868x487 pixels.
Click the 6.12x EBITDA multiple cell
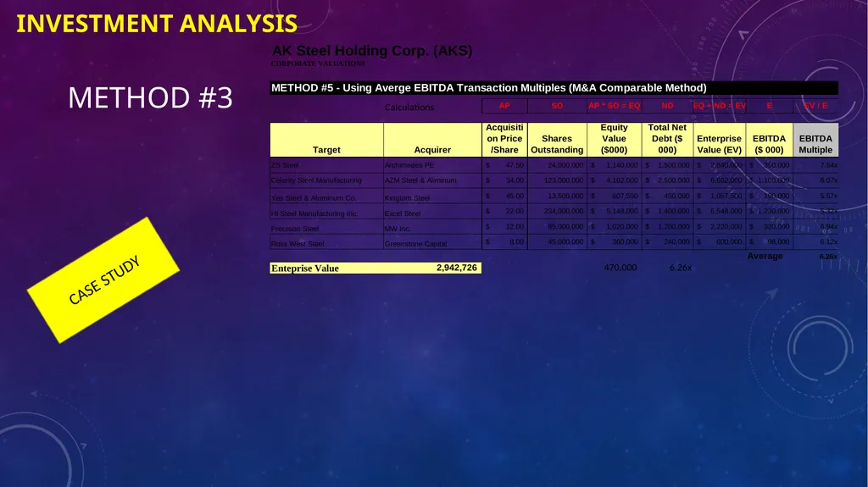pos(815,242)
